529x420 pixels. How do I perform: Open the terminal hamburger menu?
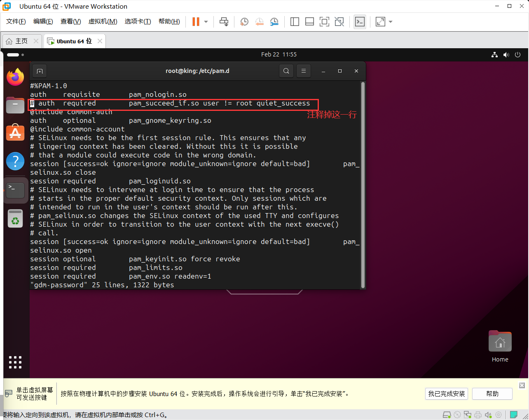[304, 71]
